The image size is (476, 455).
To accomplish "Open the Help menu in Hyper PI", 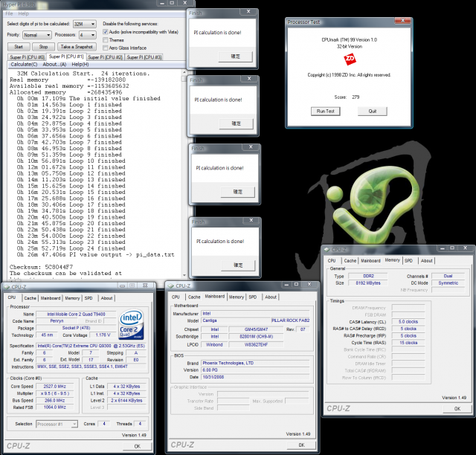I will point(23,13).
